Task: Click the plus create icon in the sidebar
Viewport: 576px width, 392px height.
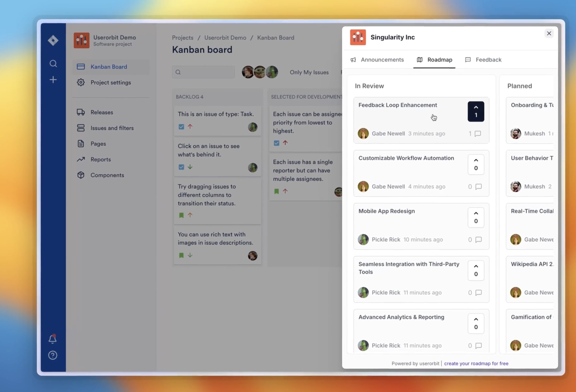Action: [53, 80]
